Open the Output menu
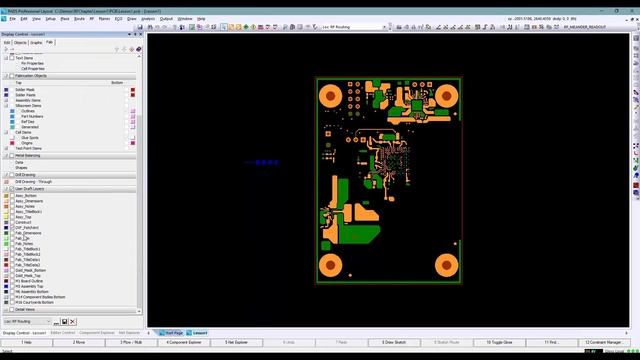640x360 pixels. (x=166, y=19)
